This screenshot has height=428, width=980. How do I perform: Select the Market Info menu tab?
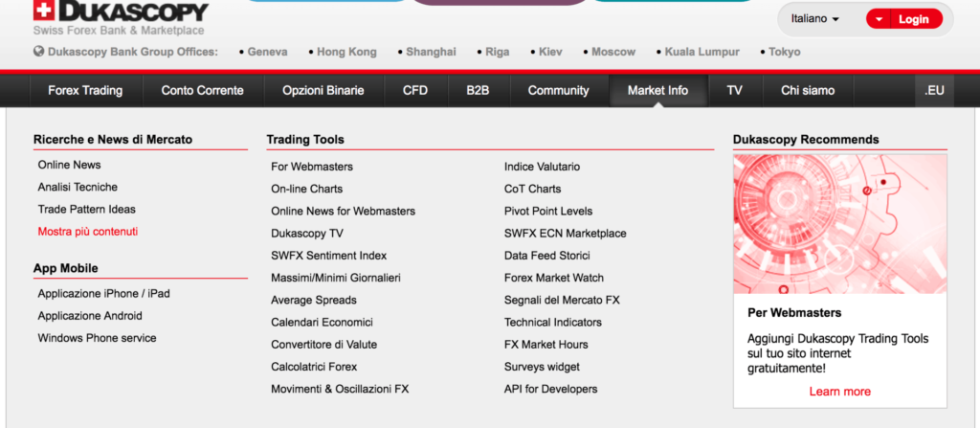658,91
